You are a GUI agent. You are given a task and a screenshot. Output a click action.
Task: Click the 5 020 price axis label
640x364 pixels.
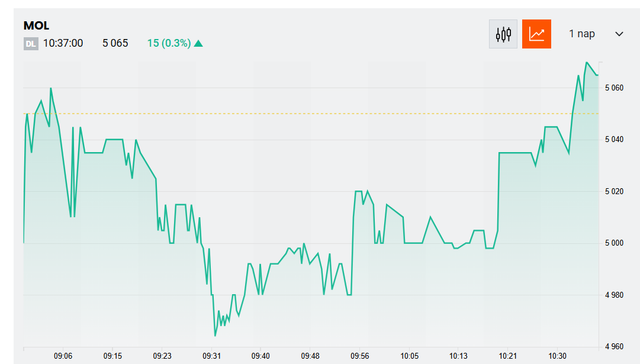[614, 191]
